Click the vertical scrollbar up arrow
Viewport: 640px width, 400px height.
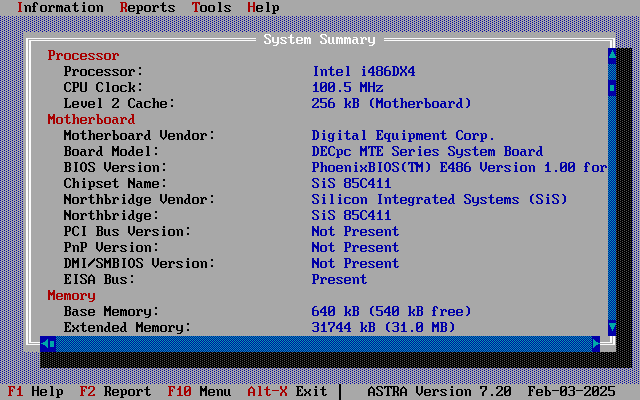tap(612, 56)
